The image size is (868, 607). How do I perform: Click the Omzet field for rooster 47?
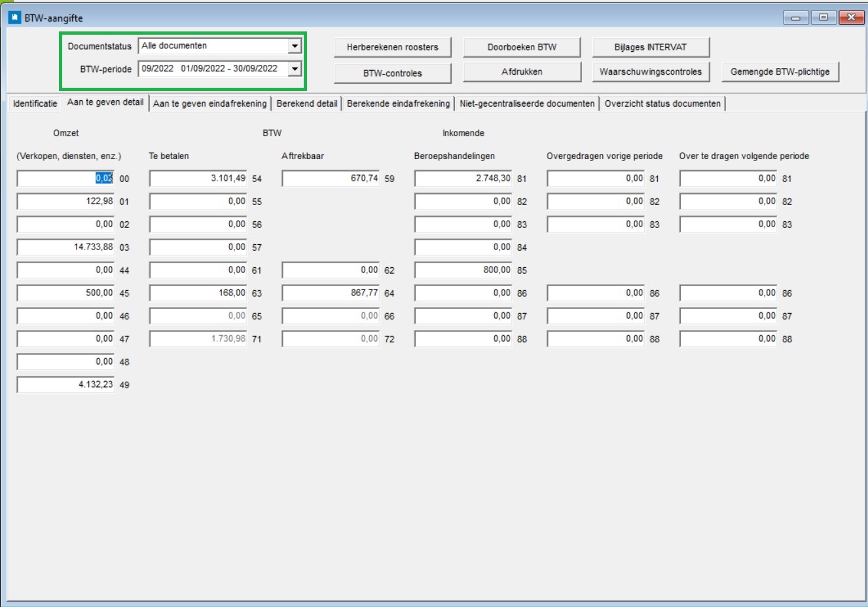pos(65,339)
